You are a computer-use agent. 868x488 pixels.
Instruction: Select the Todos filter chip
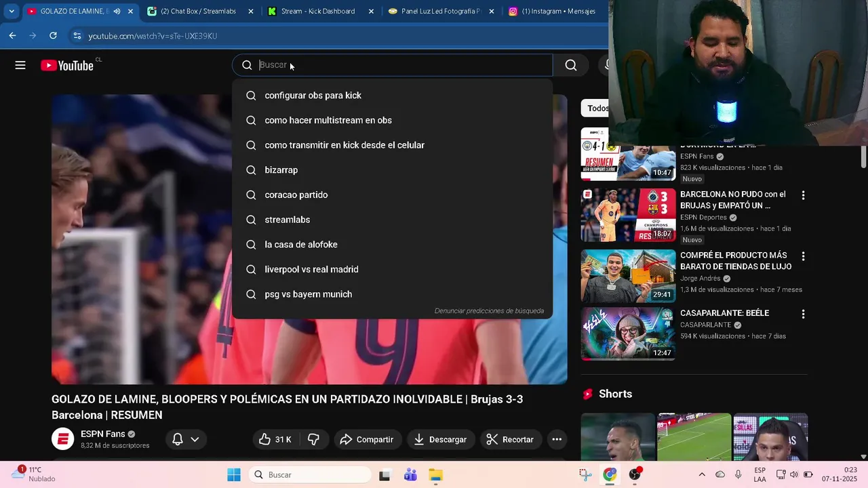click(x=595, y=108)
